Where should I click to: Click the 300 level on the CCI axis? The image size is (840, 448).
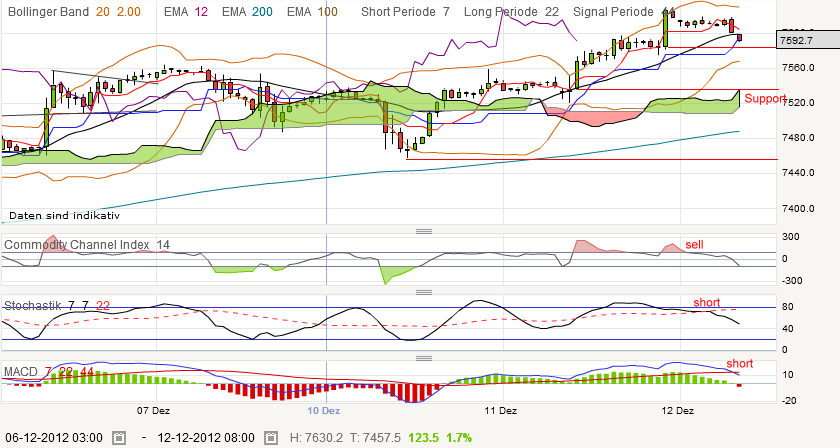click(791, 237)
